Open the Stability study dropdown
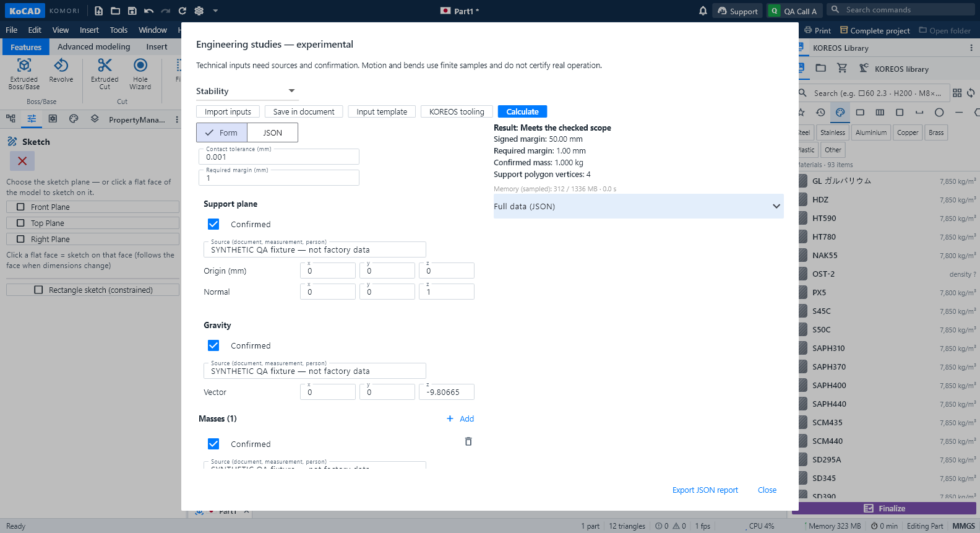This screenshot has width=980, height=533. pyautogui.click(x=247, y=91)
